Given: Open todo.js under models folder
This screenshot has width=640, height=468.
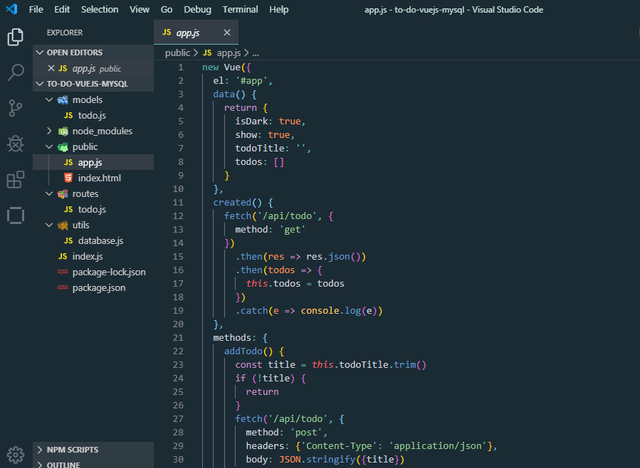Looking at the screenshot, I should coord(92,115).
